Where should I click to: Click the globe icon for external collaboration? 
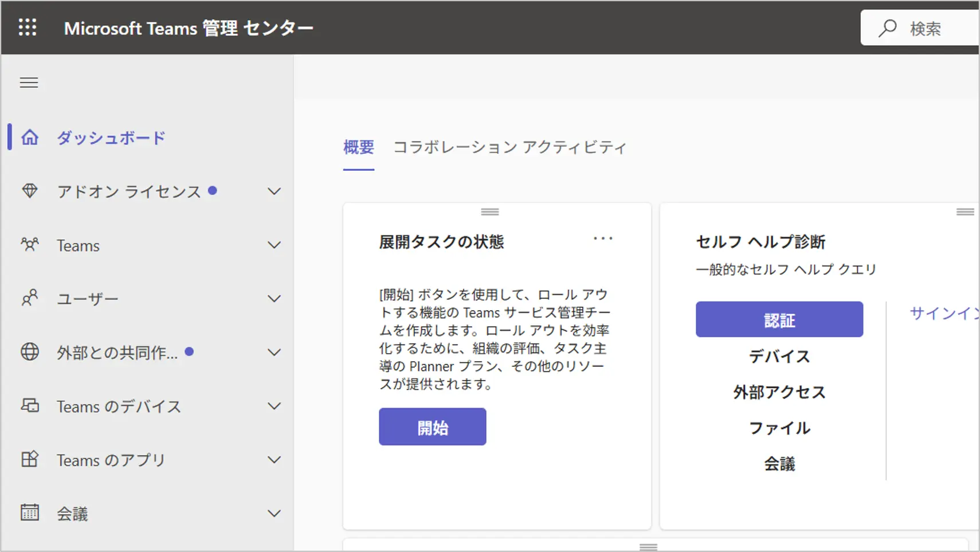30,352
